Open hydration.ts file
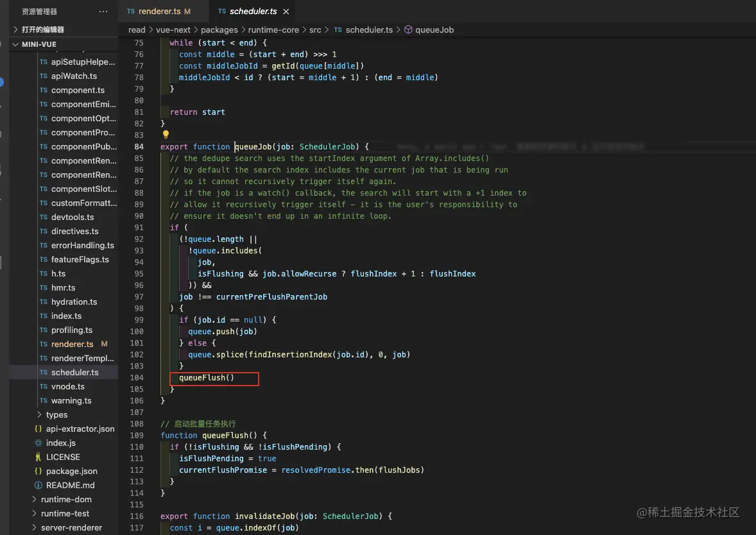The image size is (756, 535). pos(74,301)
